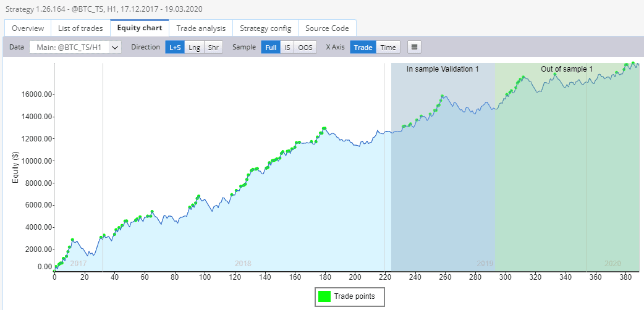
Task: Select the Full sample button
Action: 271,47
